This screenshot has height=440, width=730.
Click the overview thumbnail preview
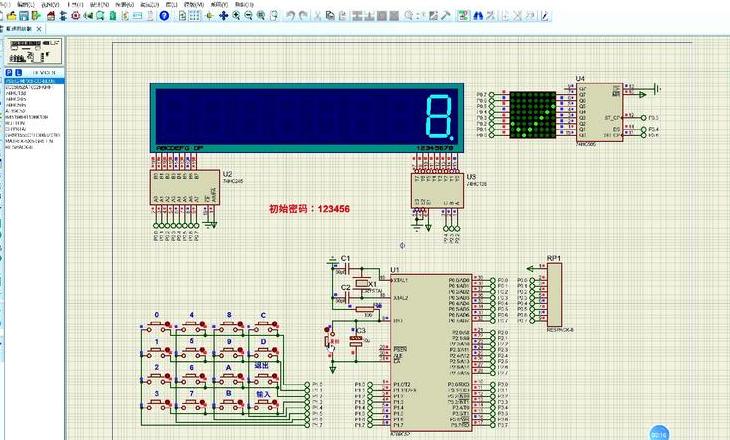click(x=33, y=51)
